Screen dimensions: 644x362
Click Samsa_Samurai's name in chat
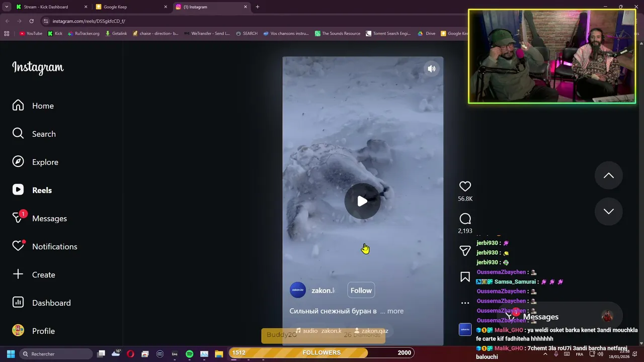click(515, 282)
